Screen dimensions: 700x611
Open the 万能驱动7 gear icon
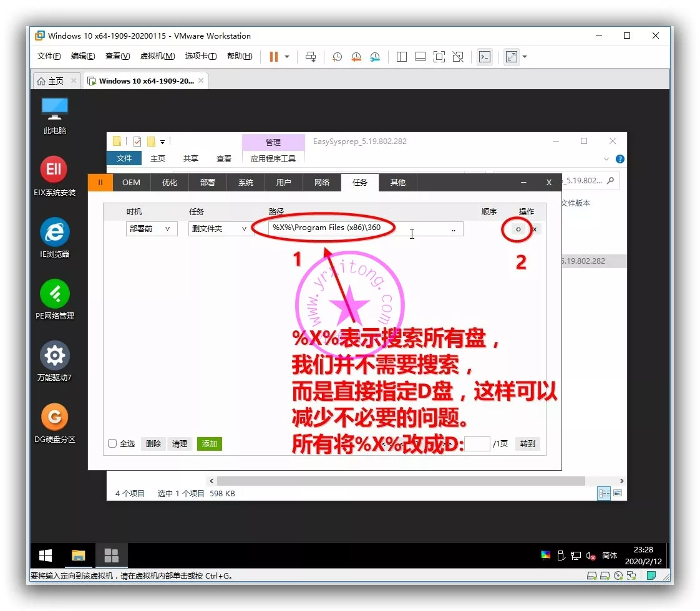click(55, 355)
